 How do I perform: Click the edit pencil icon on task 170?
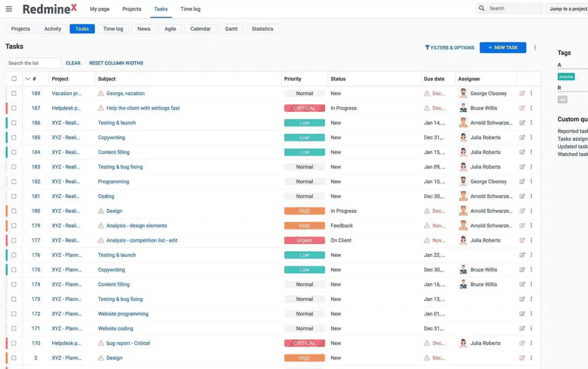pos(522,343)
